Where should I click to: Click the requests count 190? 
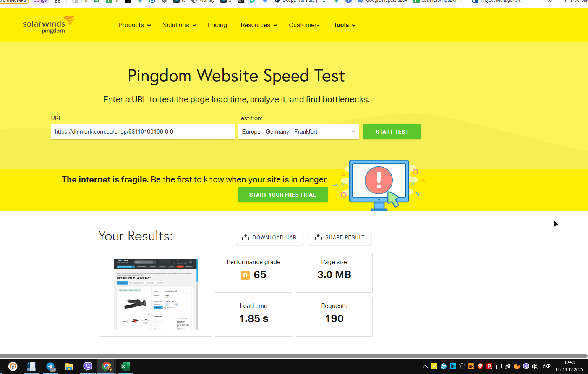[x=334, y=319]
